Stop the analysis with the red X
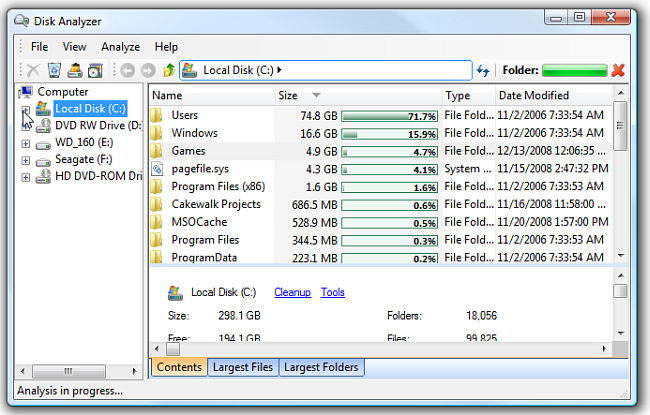This screenshot has width=650, height=415. click(x=618, y=71)
